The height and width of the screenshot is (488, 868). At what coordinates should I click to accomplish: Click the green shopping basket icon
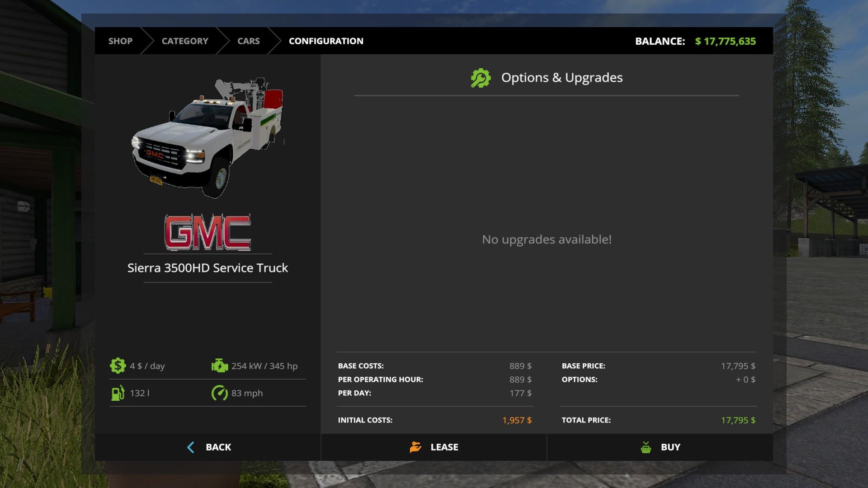pos(646,447)
